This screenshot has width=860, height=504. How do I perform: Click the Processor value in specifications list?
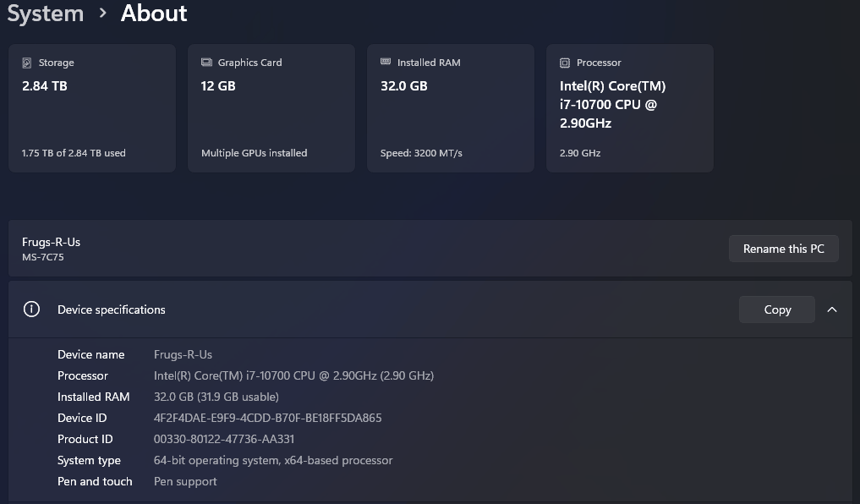293,375
